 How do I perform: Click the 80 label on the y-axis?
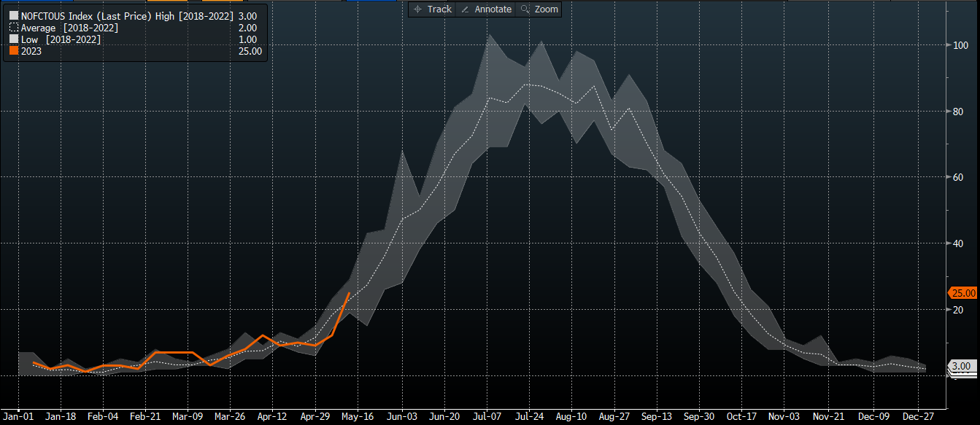(959, 112)
